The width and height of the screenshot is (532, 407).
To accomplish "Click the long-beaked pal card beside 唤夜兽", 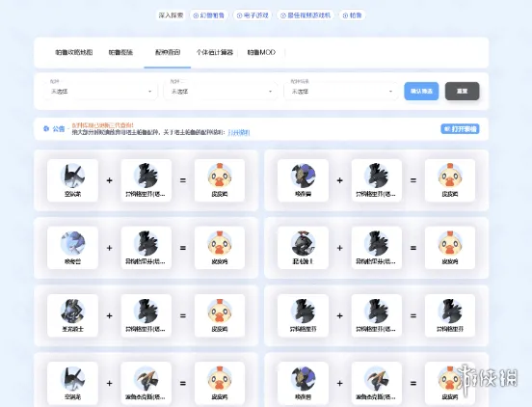I will (377, 383).
